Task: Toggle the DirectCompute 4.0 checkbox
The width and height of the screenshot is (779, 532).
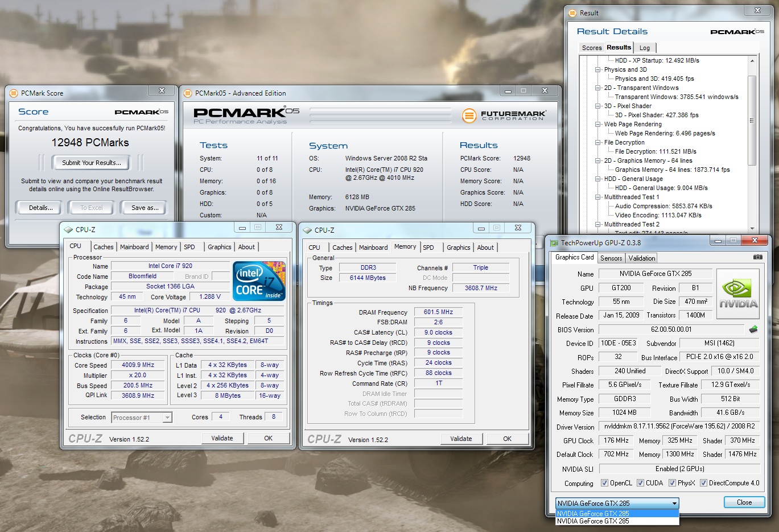Action: [703, 483]
